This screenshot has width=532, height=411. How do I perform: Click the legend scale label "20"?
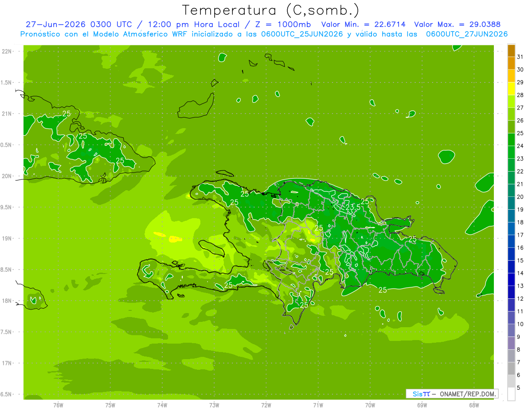pyautogui.click(x=520, y=197)
